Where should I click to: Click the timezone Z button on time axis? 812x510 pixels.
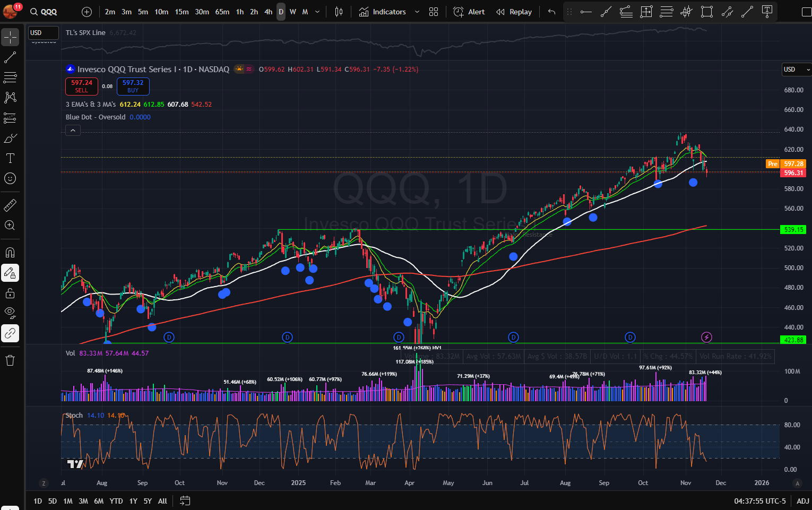tap(44, 483)
